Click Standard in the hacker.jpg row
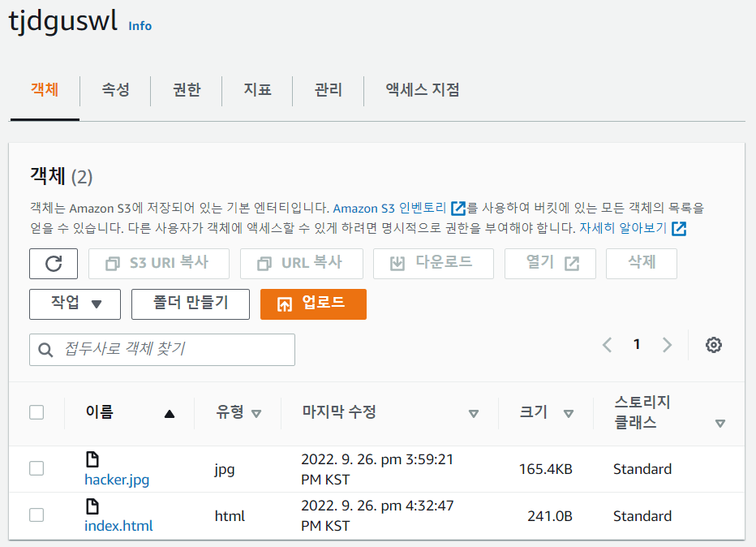The image size is (756, 547). click(x=642, y=469)
